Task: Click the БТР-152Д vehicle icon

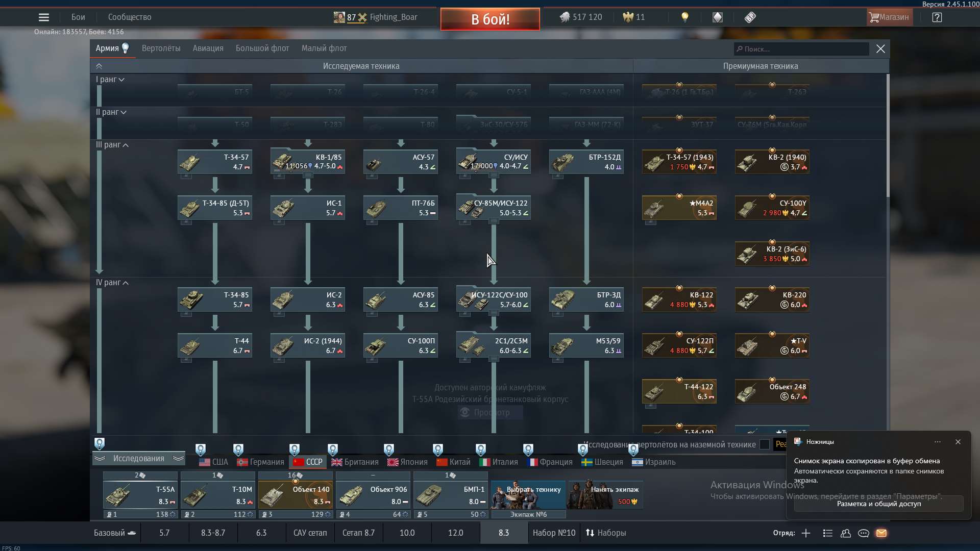Action: click(x=561, y=162)
